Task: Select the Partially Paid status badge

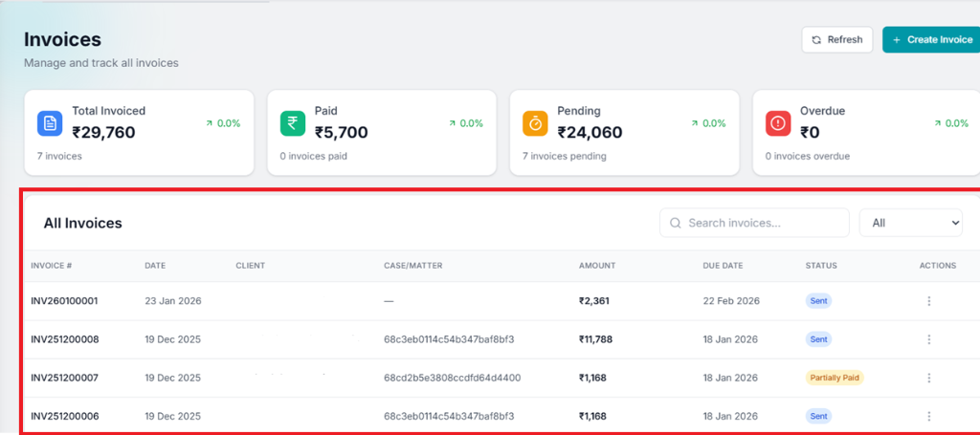Action: pos(835,378)
